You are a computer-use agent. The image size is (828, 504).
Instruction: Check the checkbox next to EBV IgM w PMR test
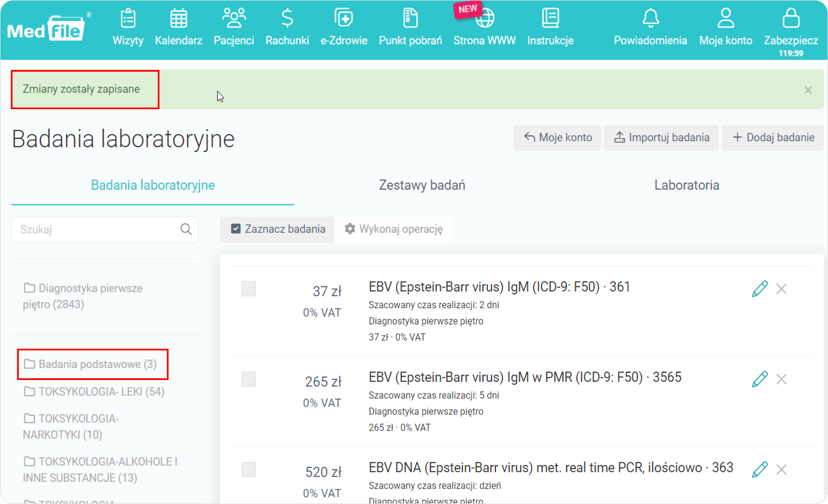pos(248,378)
